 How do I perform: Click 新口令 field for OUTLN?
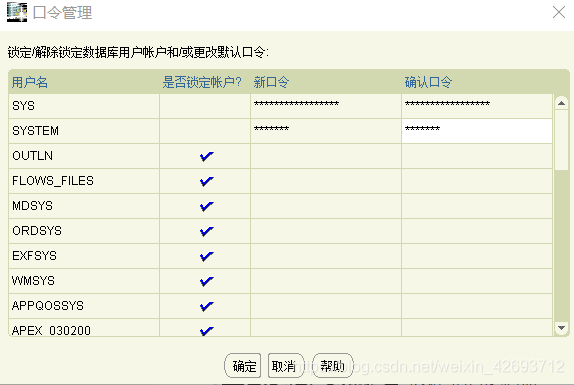tap(326, 156)
